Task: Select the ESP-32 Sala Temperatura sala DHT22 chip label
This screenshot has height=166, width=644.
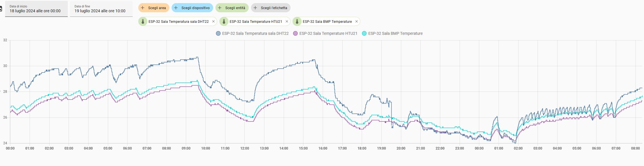Action: coord(178,21)
